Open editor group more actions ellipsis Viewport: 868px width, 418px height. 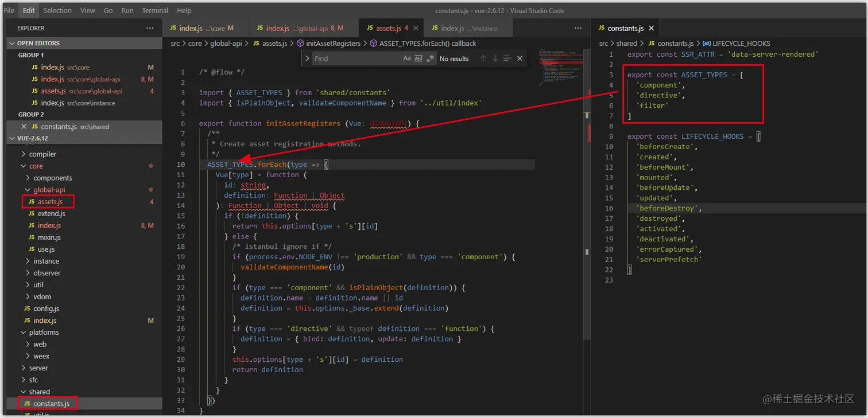pyautogui.click(x=578, y=28)
